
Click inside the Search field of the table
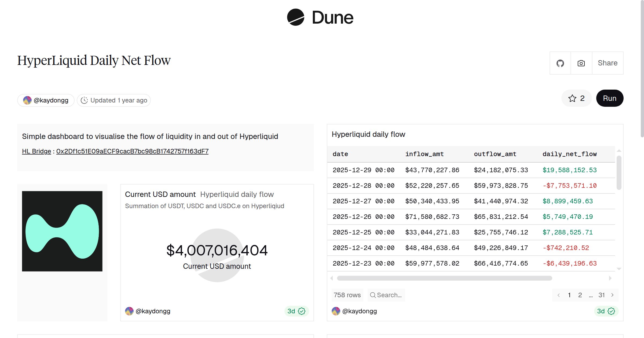(x=389, y=295)
